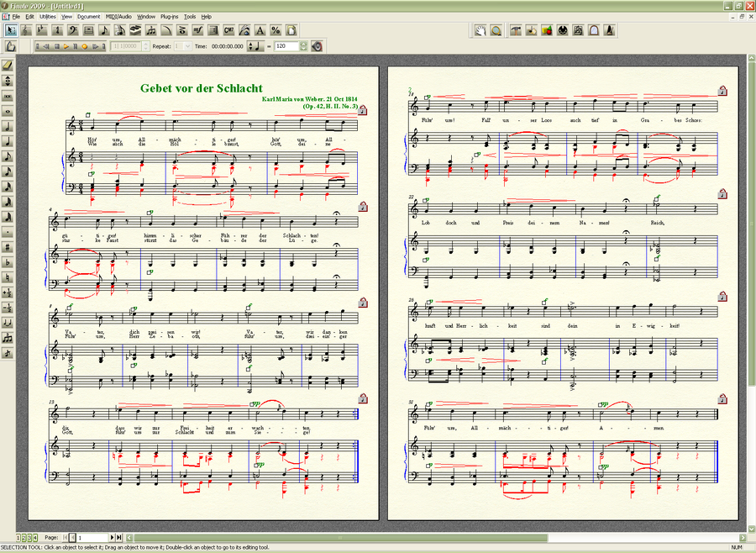Select the Resize tool (percent icon)
The height and width of the screenshot is (553, 756).
pos(275,31)
